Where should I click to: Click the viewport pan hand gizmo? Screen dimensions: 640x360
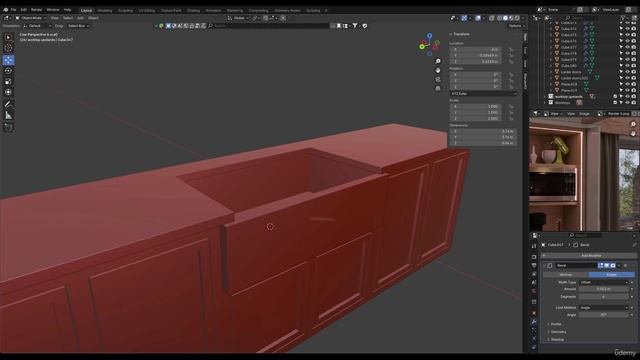point(438,71)
